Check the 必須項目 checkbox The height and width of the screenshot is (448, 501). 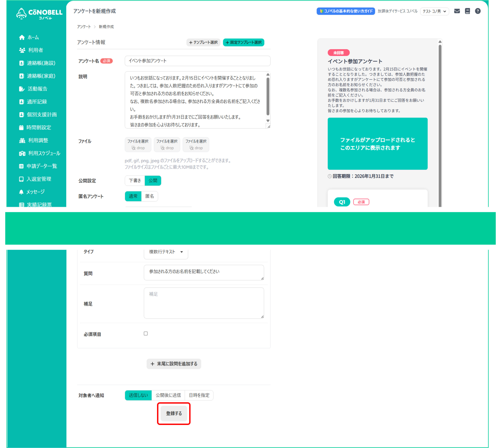146,333
